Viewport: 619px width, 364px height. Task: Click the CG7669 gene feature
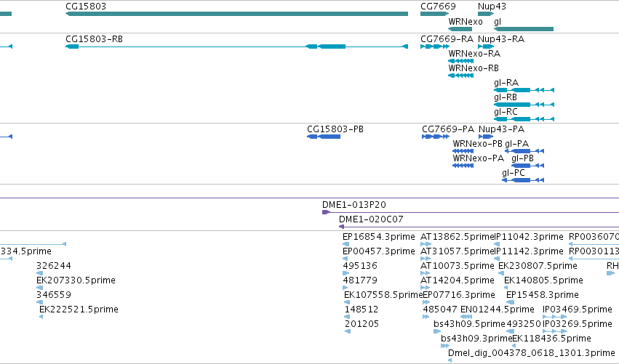(435, 14)
